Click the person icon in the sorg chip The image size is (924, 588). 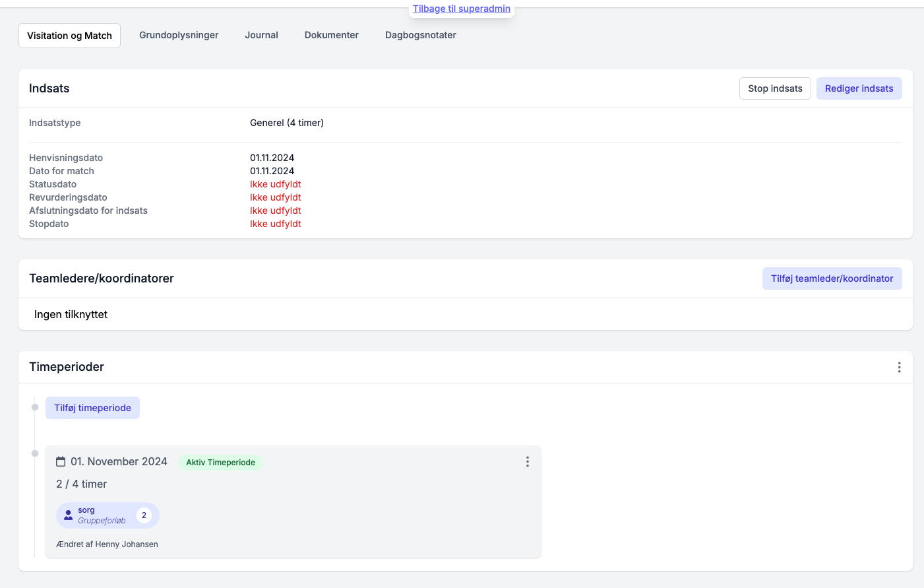point(68,515)
